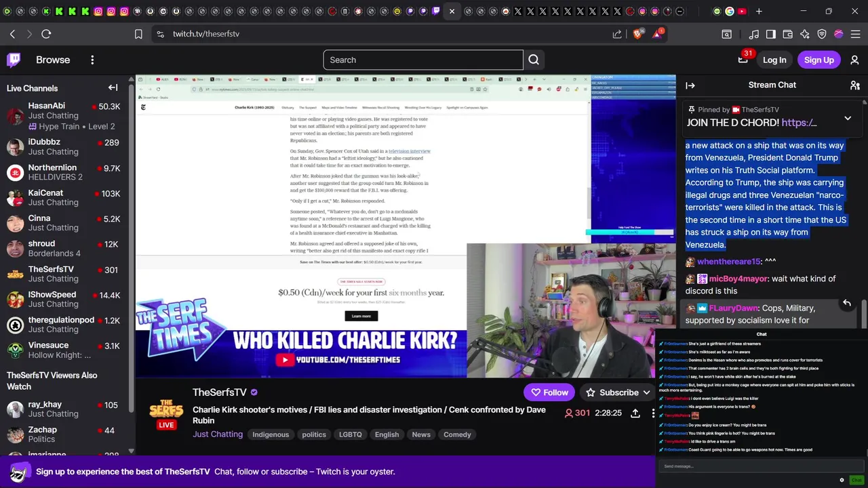Open Zachap Politics channel

pos(64,434)
